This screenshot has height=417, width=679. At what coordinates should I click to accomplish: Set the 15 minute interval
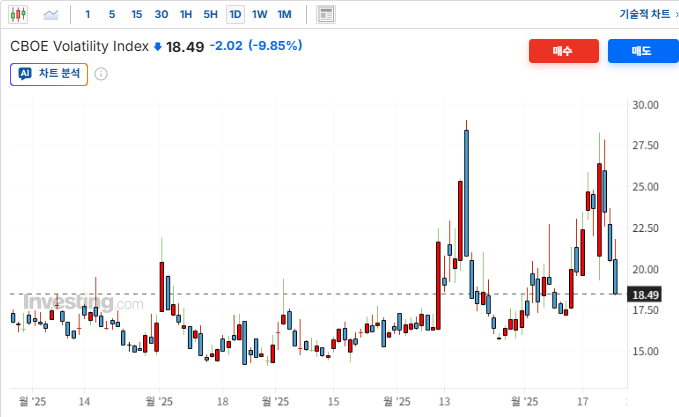[136, 14]
